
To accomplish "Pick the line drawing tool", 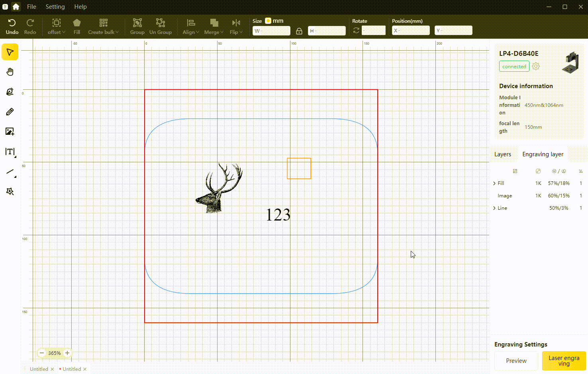I will click(10, 172).
